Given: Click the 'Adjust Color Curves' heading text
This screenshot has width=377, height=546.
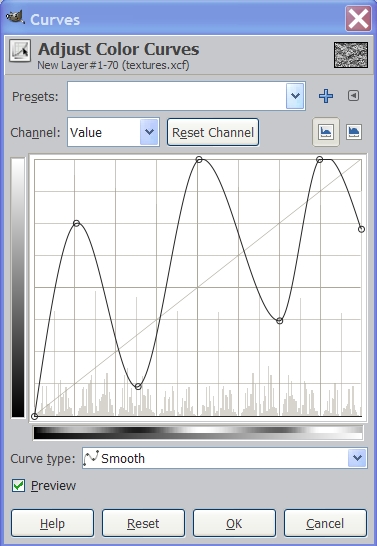Looking at the screenshot, I should tap(119, 49).
